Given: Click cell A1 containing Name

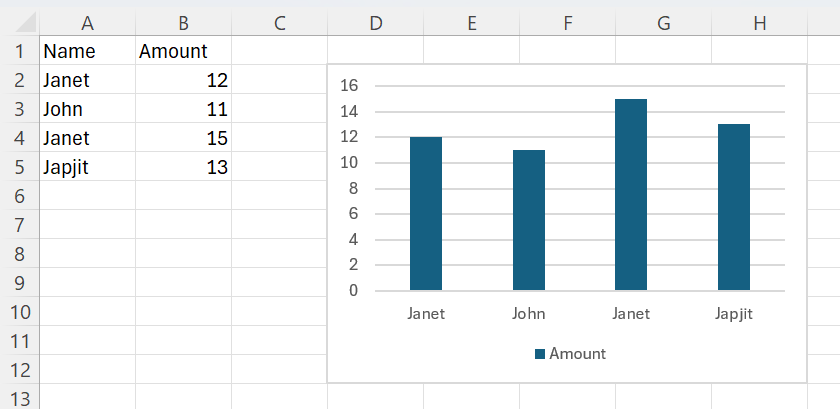Looking at the screenshot, I should [87, 51].
